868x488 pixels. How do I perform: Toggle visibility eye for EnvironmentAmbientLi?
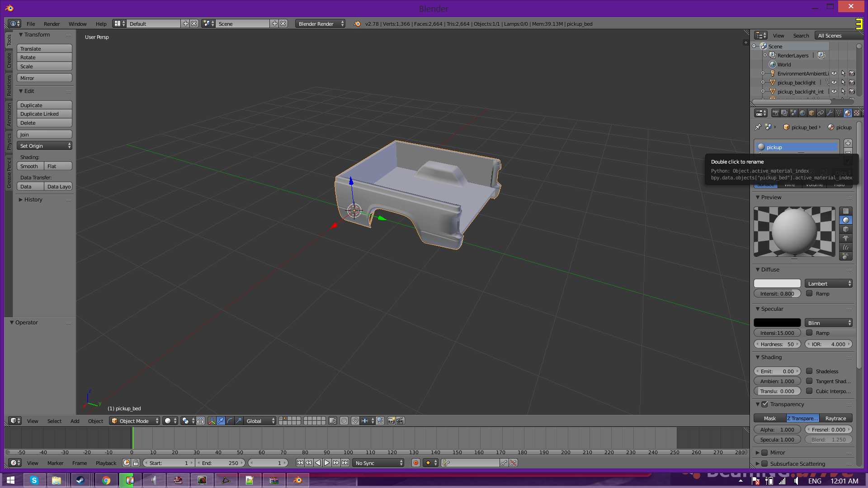pos(834,74)
